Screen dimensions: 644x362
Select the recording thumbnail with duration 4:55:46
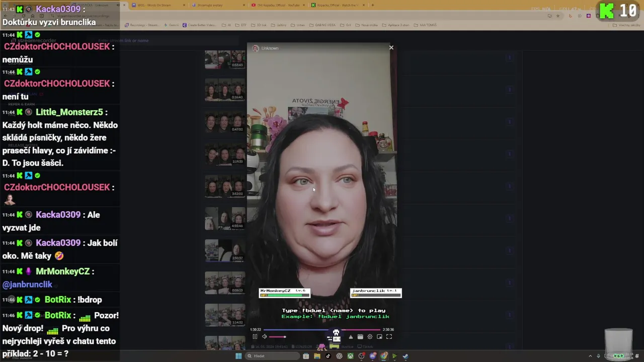tap(225, 219)
